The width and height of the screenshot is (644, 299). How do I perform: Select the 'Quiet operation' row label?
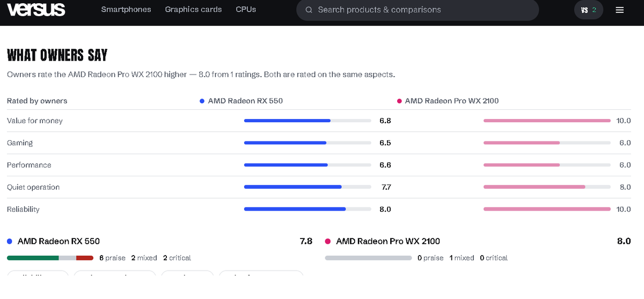click(33, 187)
